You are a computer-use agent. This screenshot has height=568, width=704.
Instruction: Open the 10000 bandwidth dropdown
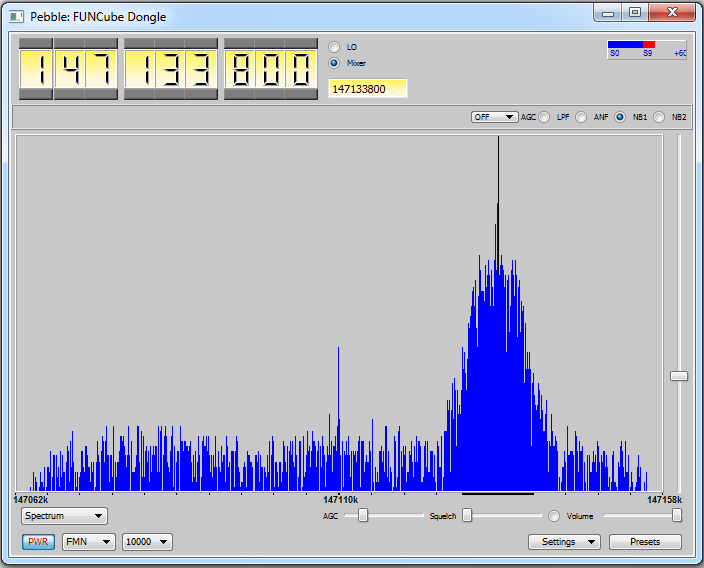[x=147, y=542]
